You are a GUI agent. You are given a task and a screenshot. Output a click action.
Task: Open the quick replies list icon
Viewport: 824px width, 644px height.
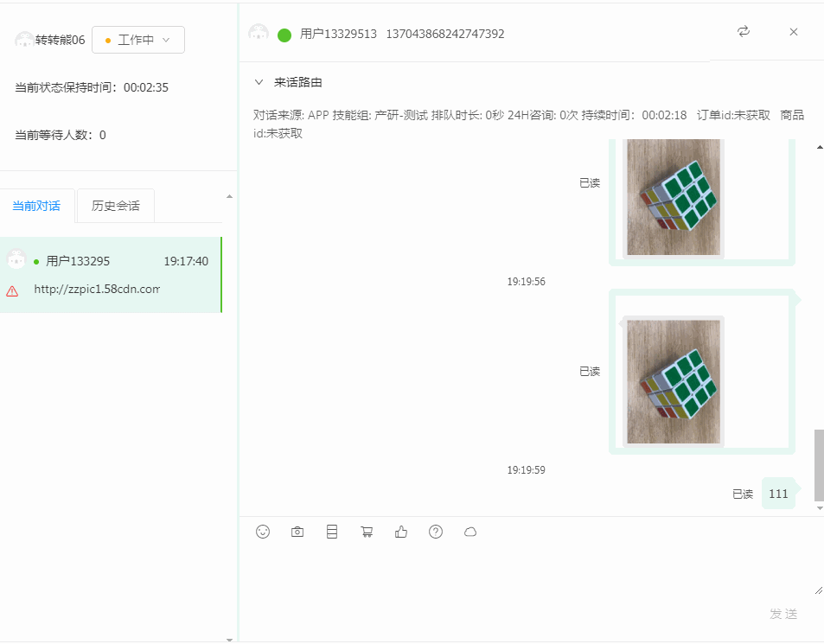pos(331,532)
